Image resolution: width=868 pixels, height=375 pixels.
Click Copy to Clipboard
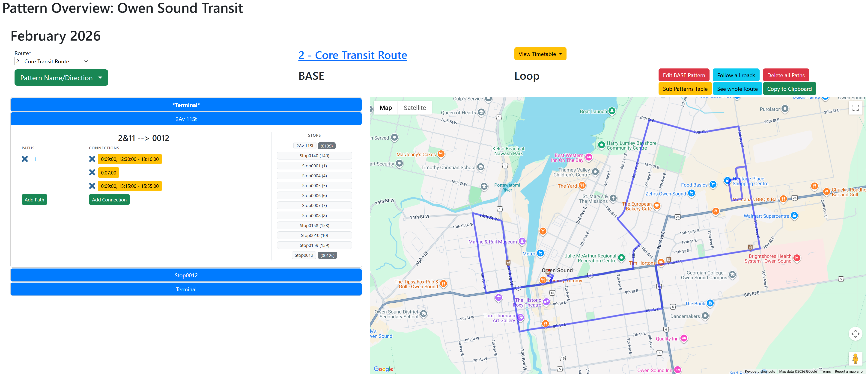[x=790, y=89]
